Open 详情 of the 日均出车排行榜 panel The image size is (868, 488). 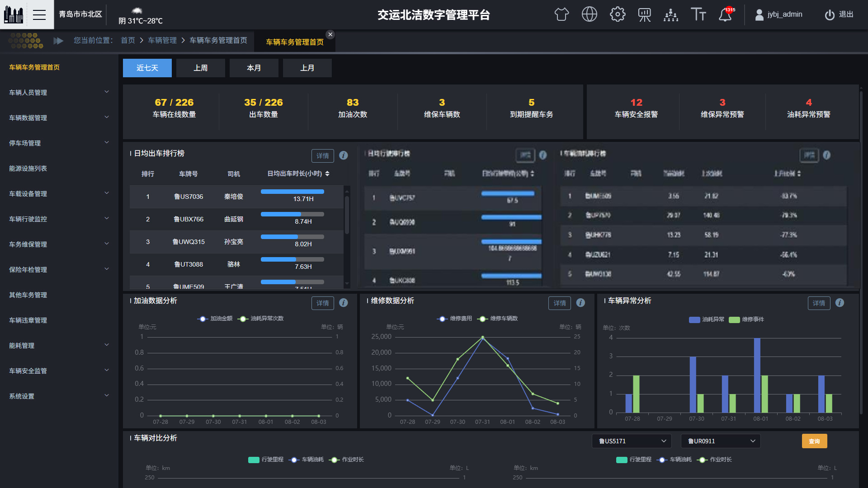pos(322,155)
